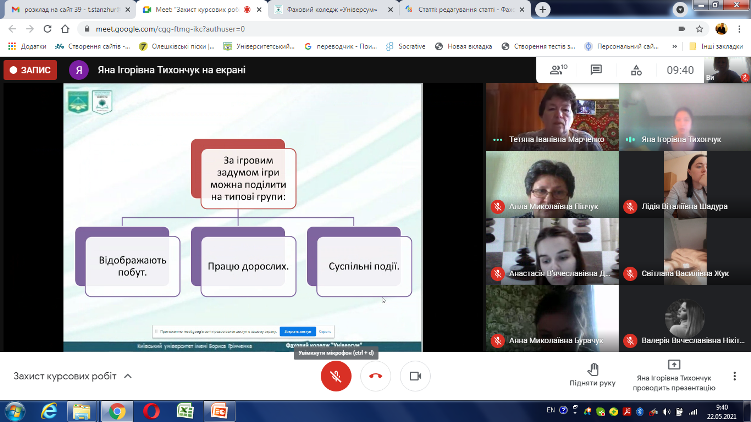Viewport: 751px width, 422px height.
Task: Launch Opera from the taskbar
Action: (151, 411)
